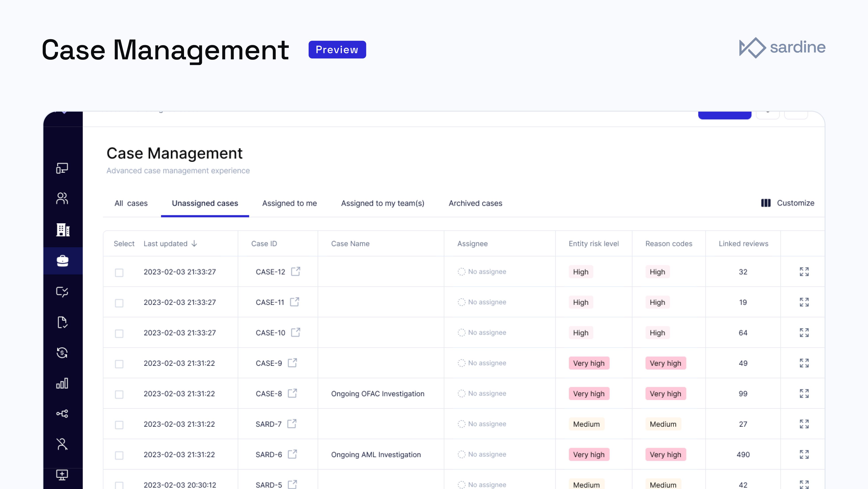This screenshot has width=868, height=489.
Task: Open the buildings icon in sidebar
Action: pyautogui.click(x=62, y=230)
